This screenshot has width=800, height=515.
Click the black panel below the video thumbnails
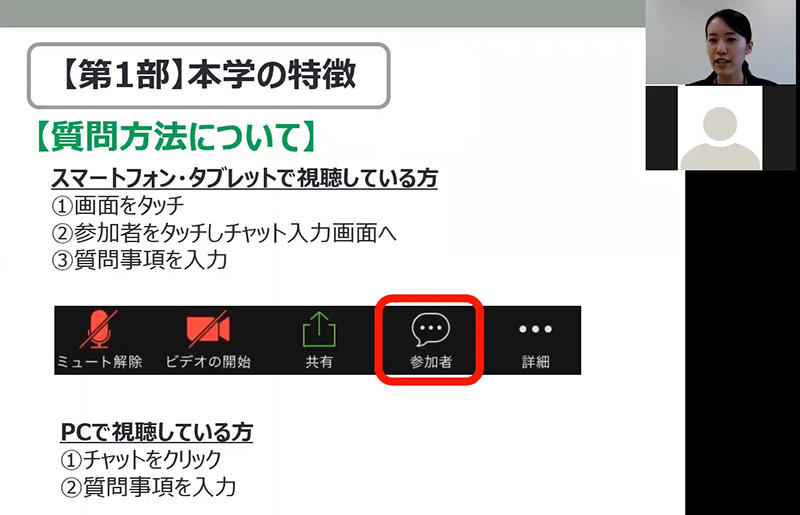(742, 342)
